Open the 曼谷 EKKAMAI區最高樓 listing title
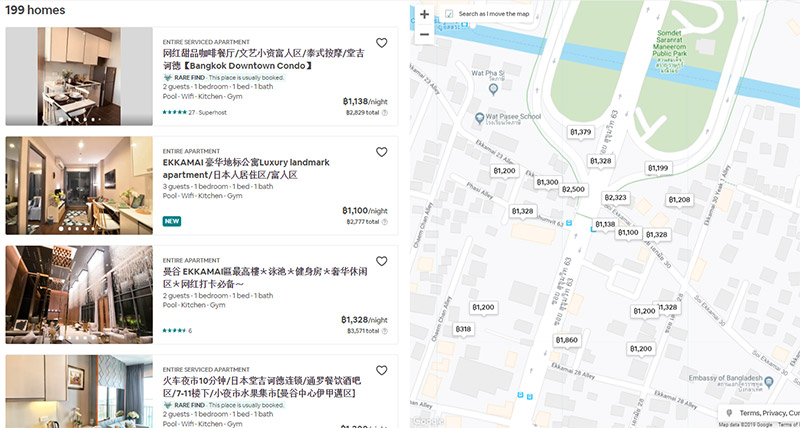The height and width of the screenshot is (428, 800). (x=265, y=278)
